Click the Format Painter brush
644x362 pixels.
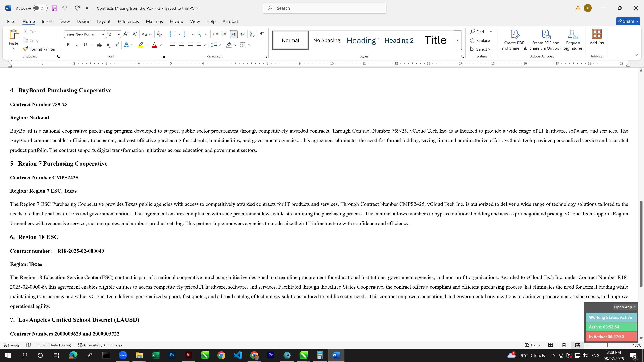click(39, 49)
